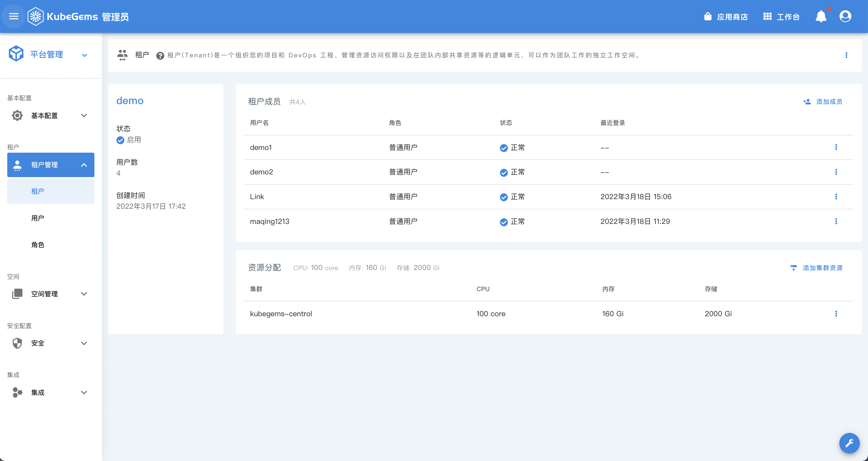This screenshot has height=461, width=868.
Task: Click the 最近登录 column header
Action: 613,123
